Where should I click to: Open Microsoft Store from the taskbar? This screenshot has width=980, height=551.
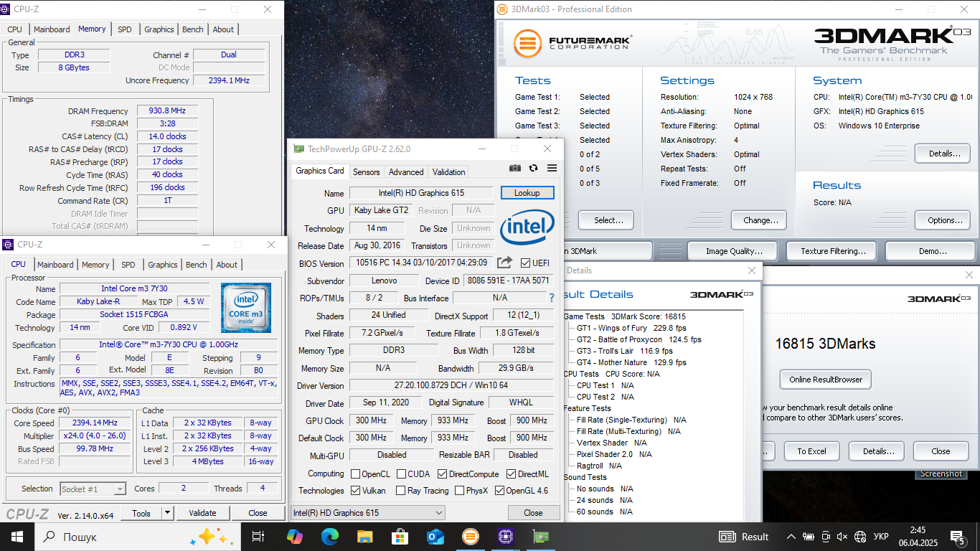400,537
